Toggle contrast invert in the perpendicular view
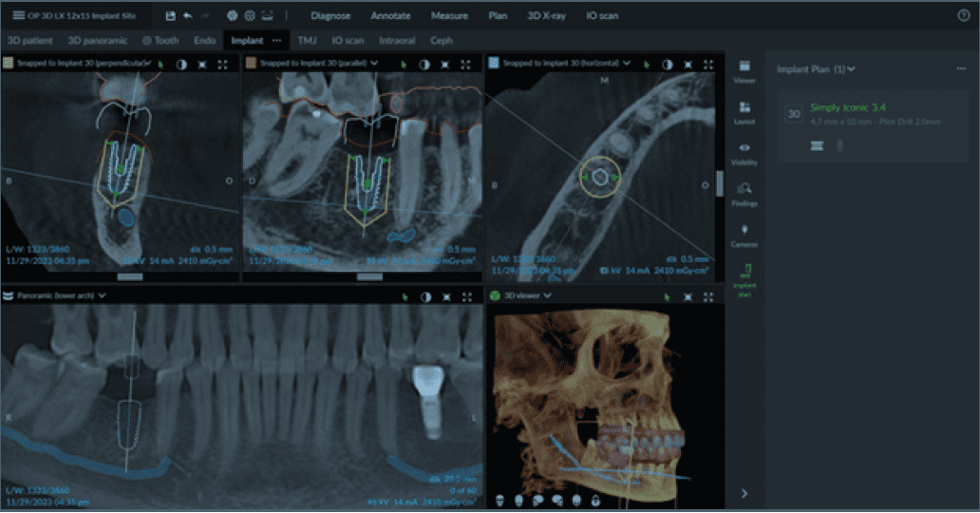This screenshot has height=513, width=980. pos(180,64)
